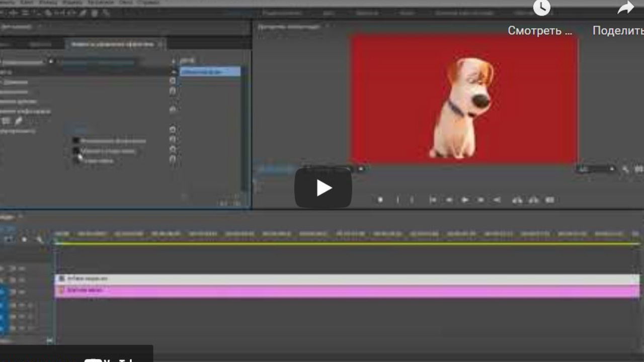644x362 pixels.
Task: Click the Export Frame camera icon
Action: 550,200
